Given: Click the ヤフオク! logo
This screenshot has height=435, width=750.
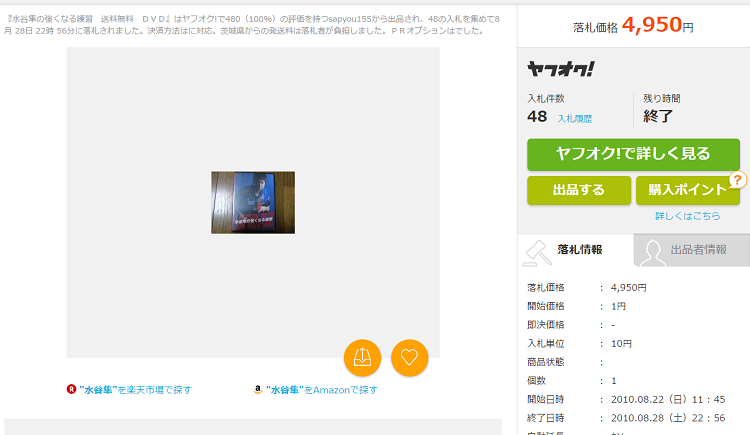Looking at the screenshot, I should [x=560, y=69].
